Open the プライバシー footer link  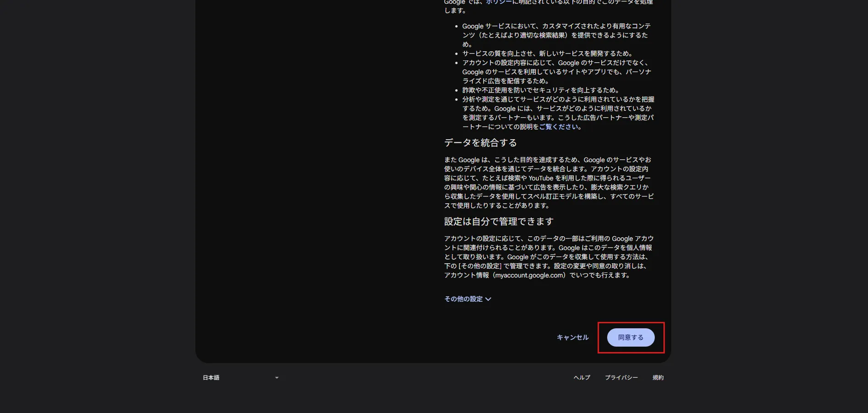[621, 378]
